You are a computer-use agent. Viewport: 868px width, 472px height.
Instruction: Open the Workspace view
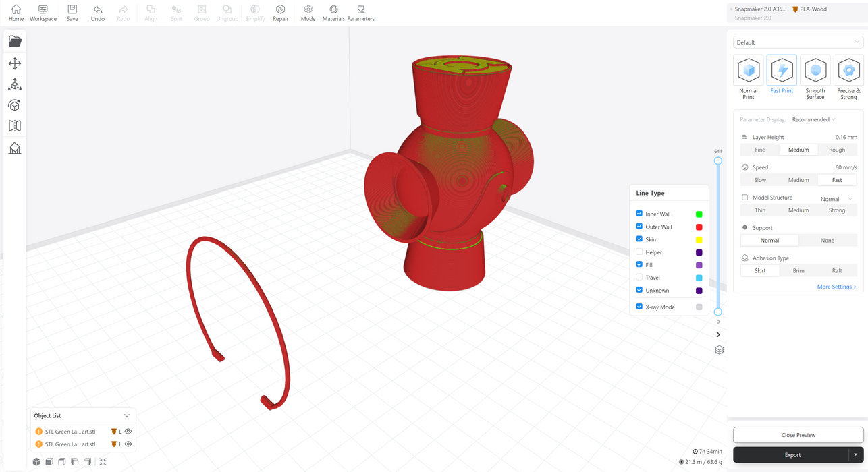43,13
